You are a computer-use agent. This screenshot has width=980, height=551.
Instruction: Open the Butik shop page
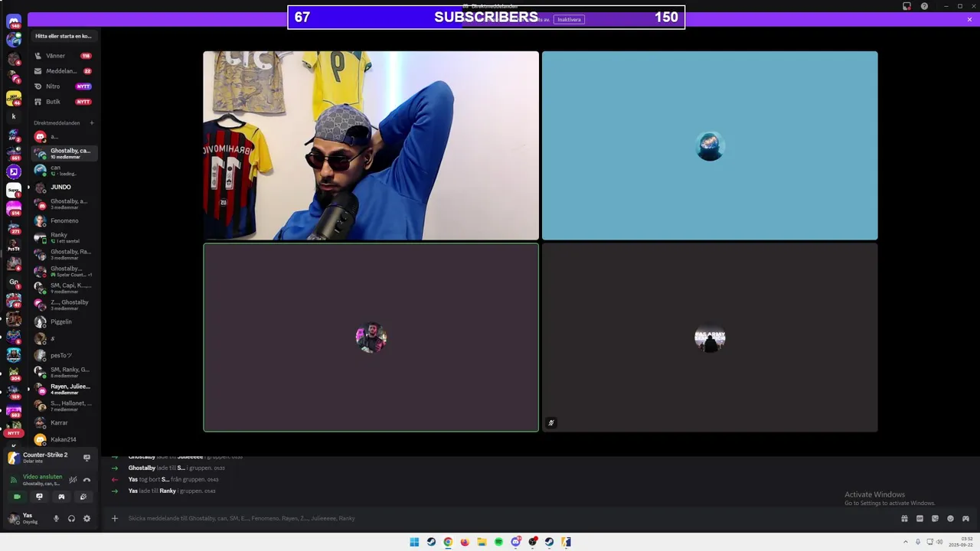point(64,102)
